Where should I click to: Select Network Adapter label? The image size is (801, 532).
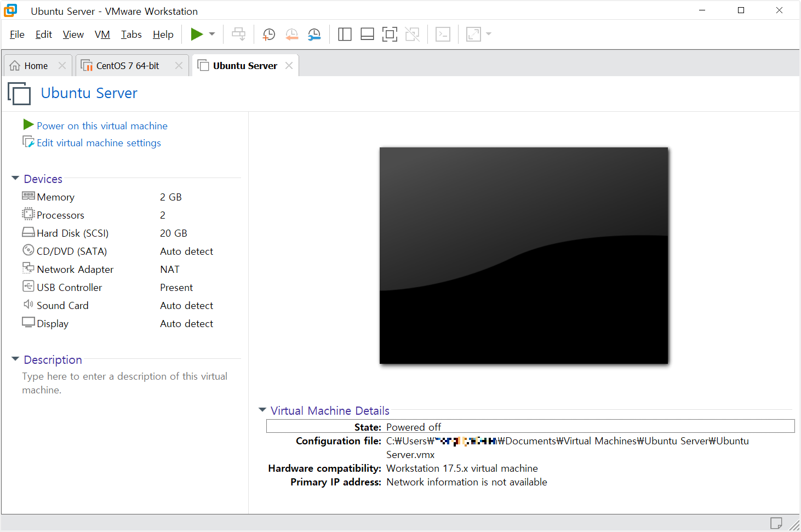click(x=75, y=270)
